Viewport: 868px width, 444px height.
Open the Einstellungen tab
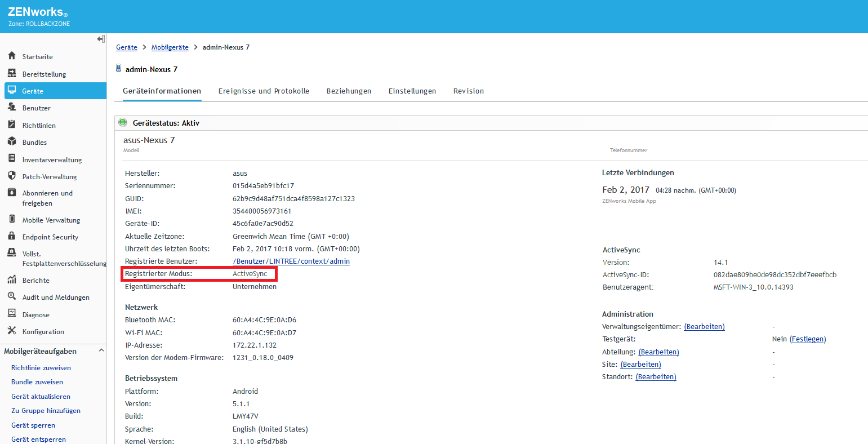point(412,91)
